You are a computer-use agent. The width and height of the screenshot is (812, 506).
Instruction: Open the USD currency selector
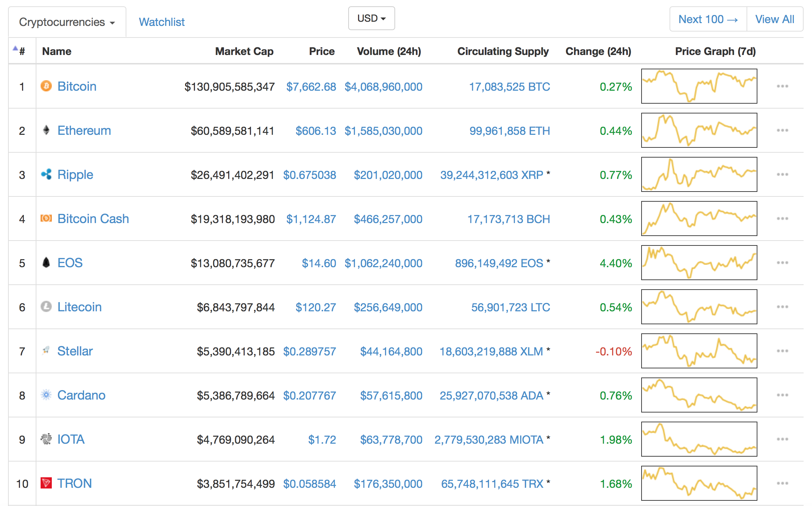click(371, 18)
